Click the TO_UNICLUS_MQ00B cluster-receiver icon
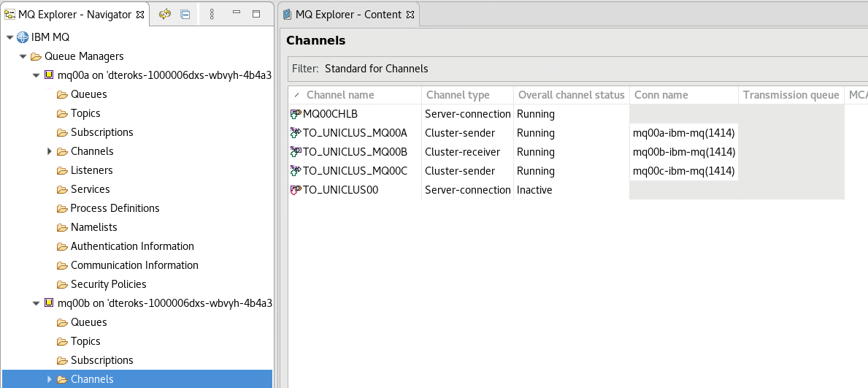The image size is (868, 388). pyautogui.click(x=296, y=152)
